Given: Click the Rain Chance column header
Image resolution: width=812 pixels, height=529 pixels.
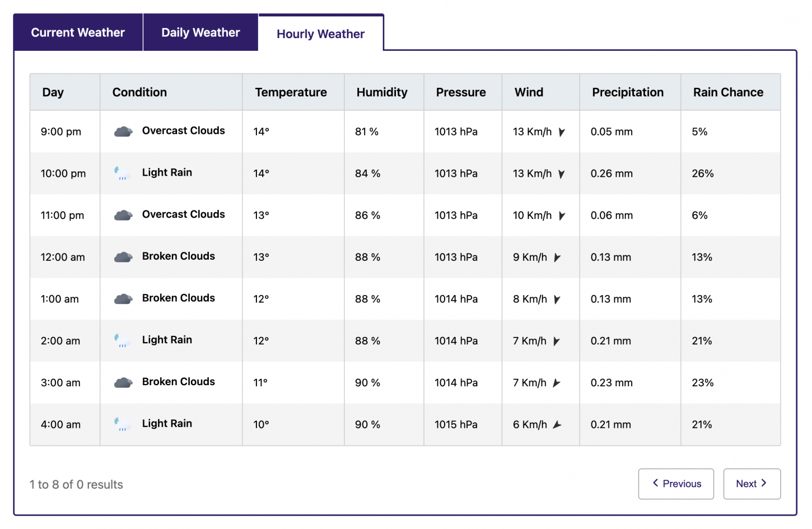Looking at the screenshot, I should (x=728, y=92).
